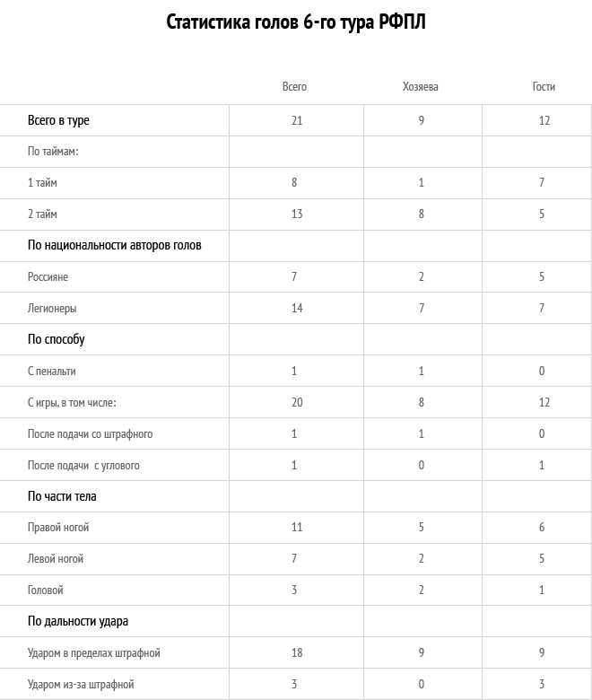
Task: Select the 'Всего' column header
Action: pyautogui.click(x=294, y=87)
